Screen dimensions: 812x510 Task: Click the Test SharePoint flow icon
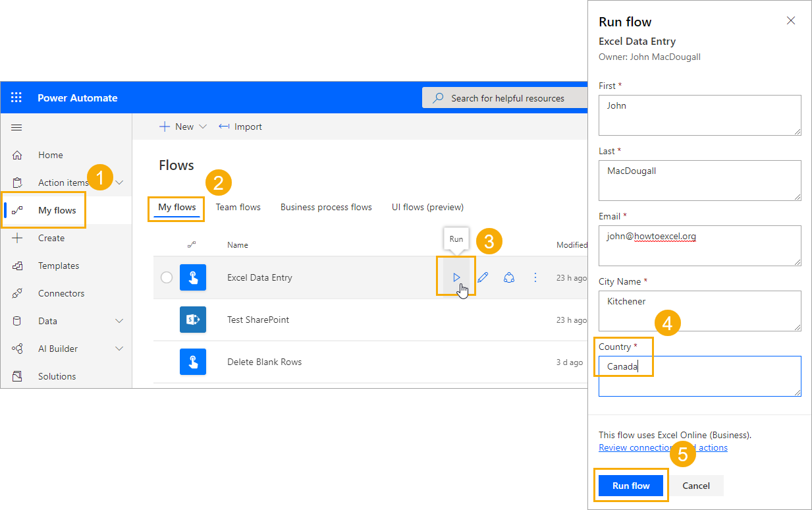[x=193, y=320]
